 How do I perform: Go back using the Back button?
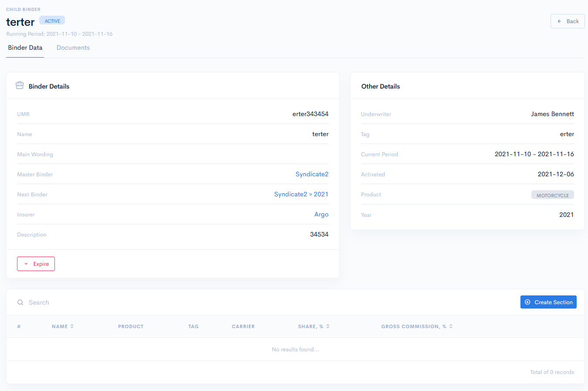pos(567,21)
